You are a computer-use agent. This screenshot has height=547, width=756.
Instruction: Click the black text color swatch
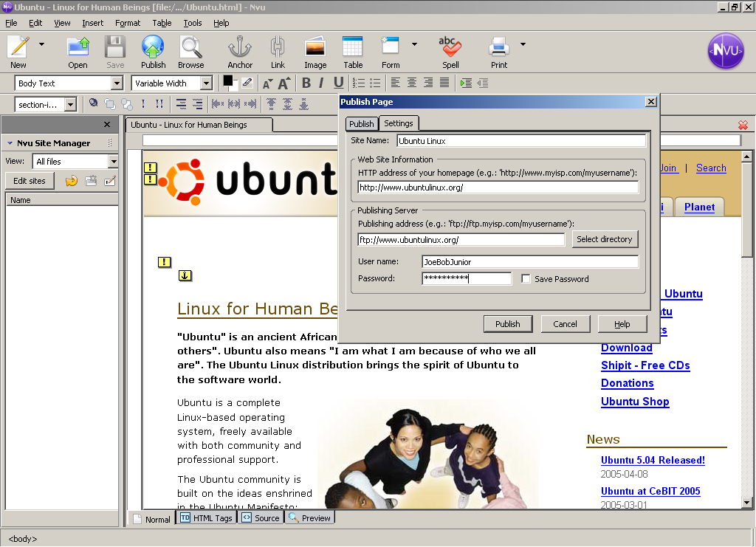click(x=228, y=81)
